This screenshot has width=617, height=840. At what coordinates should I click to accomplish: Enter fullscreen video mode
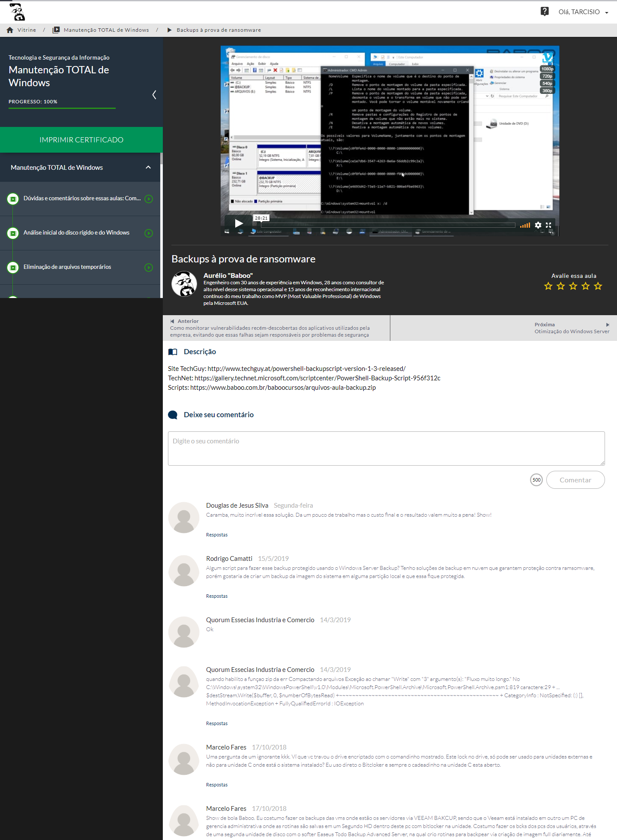pos(548,225)
